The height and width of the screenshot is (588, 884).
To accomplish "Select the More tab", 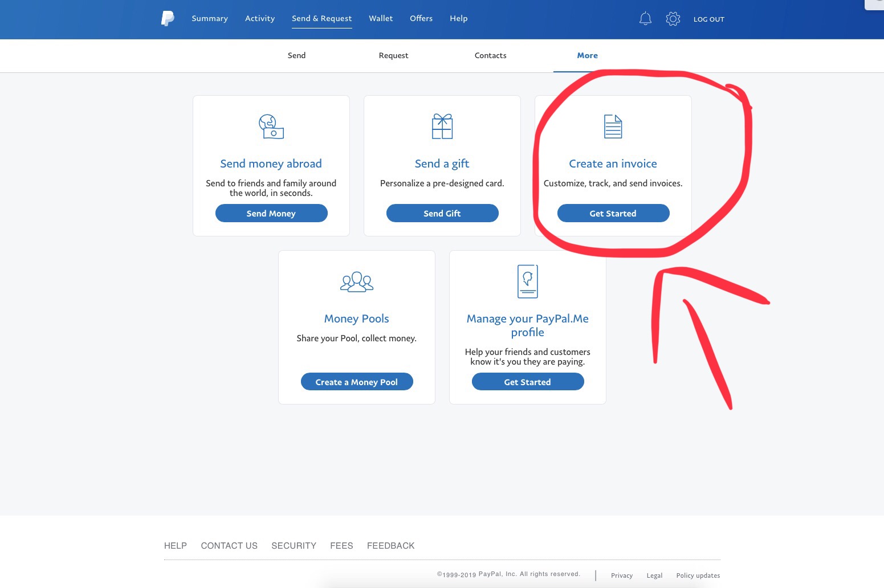I will coord(588,55).
